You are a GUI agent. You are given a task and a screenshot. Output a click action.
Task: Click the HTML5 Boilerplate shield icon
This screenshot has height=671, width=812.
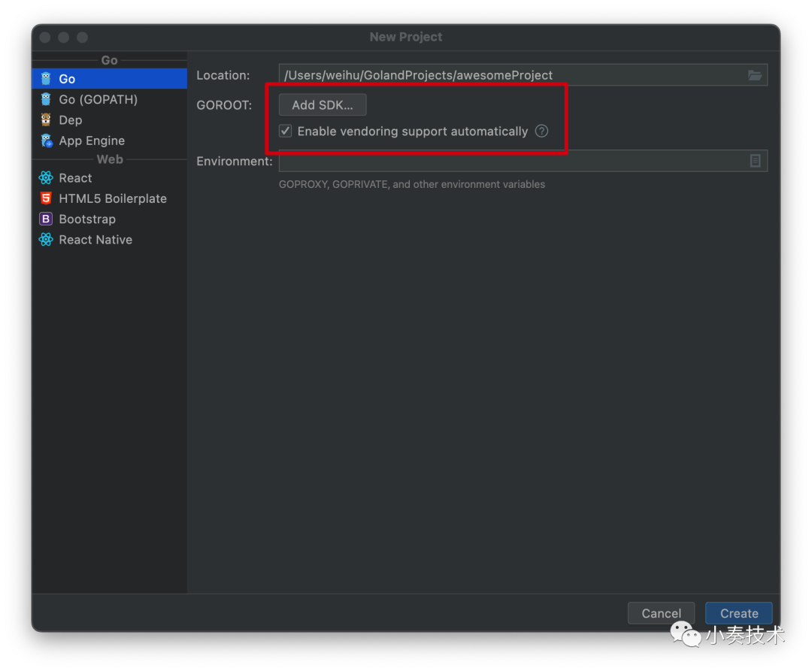[46, 198]
